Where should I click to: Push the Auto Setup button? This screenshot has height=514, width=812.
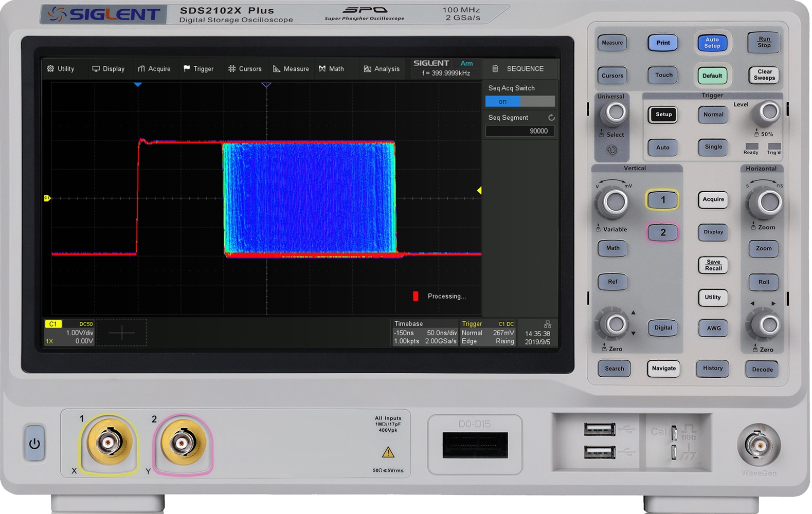tap(712, 43)
